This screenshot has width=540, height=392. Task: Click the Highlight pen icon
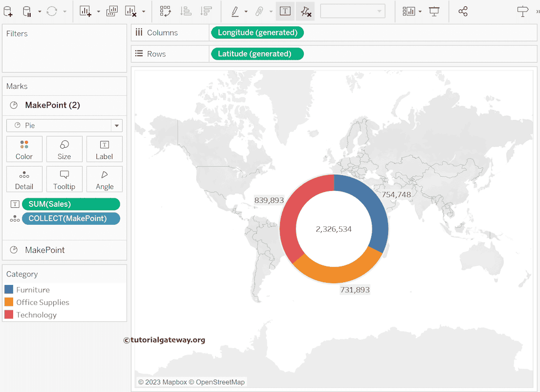pyautogui.click(x=235, y=11)
